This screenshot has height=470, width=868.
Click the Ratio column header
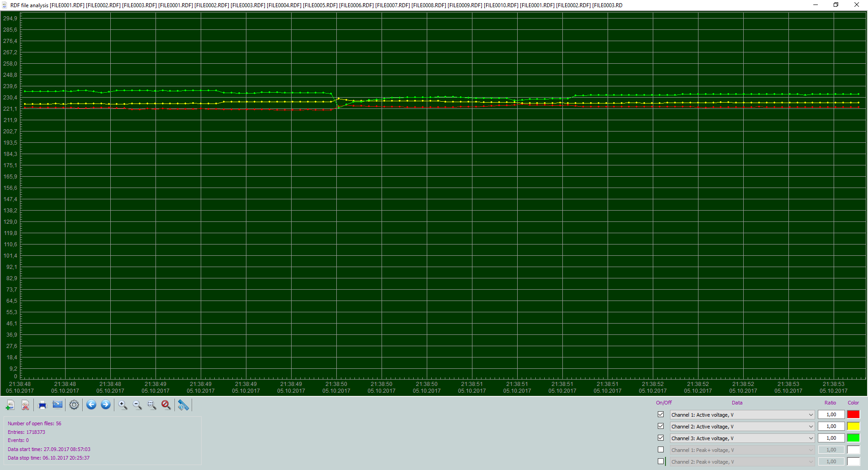tap(830, 403)
